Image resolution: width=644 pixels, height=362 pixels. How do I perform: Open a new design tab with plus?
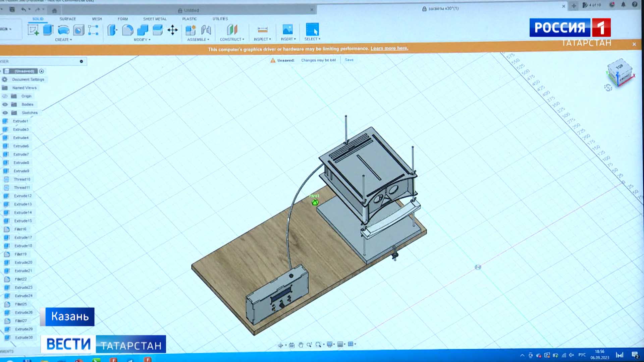574,6
